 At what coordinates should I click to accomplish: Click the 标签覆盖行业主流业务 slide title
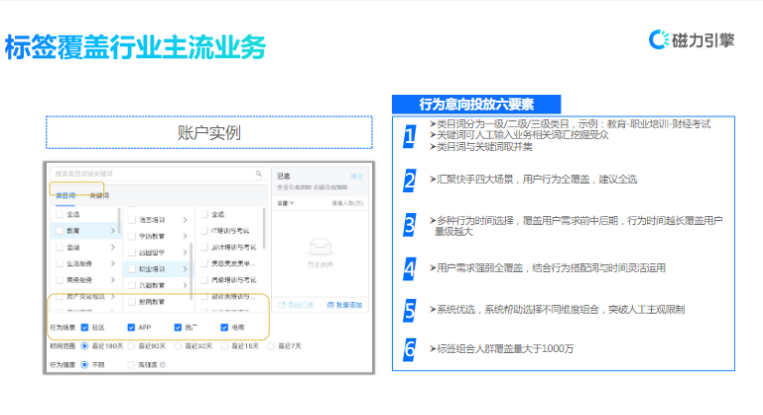135,47
